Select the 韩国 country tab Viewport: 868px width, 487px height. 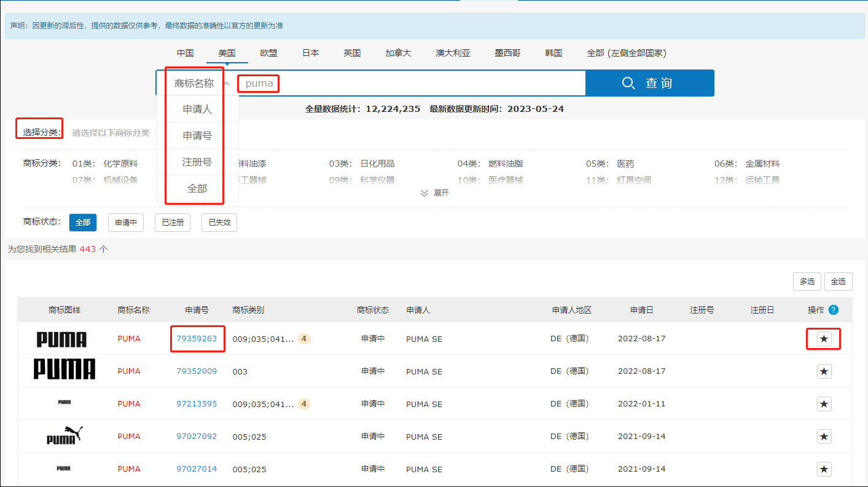point(553,53)
